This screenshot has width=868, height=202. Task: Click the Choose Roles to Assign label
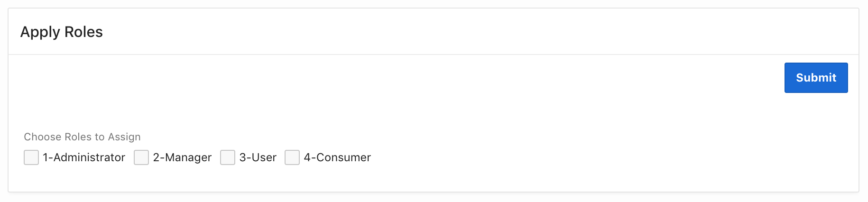(x=82, y=137)
